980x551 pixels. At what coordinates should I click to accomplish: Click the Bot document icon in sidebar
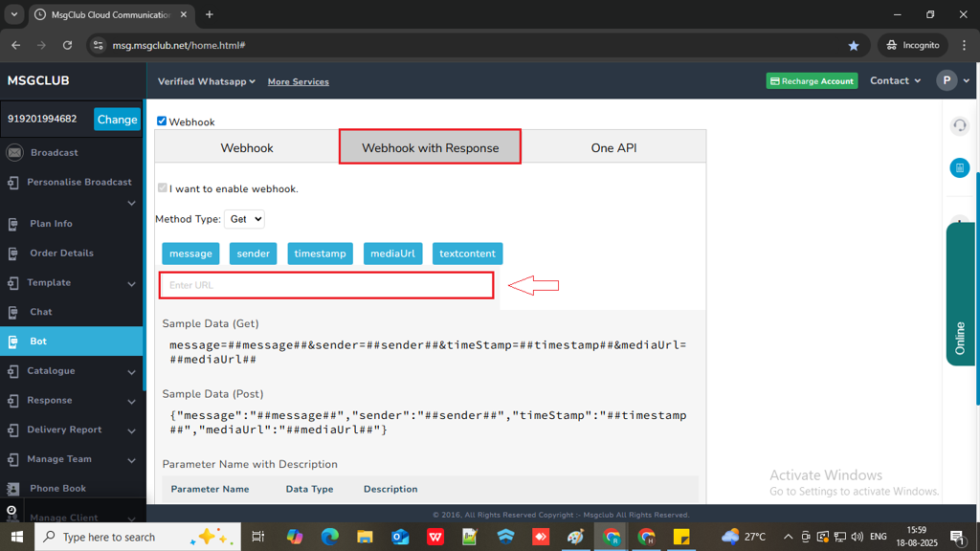coord(13,342)
